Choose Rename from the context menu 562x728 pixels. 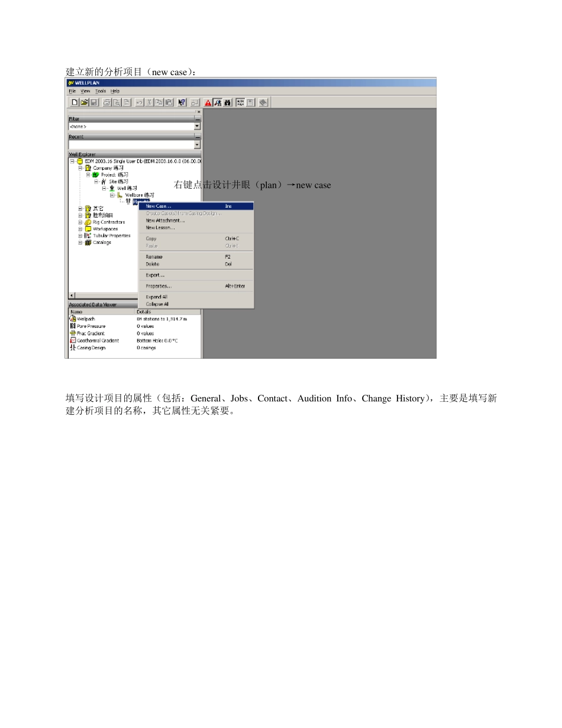196,257
